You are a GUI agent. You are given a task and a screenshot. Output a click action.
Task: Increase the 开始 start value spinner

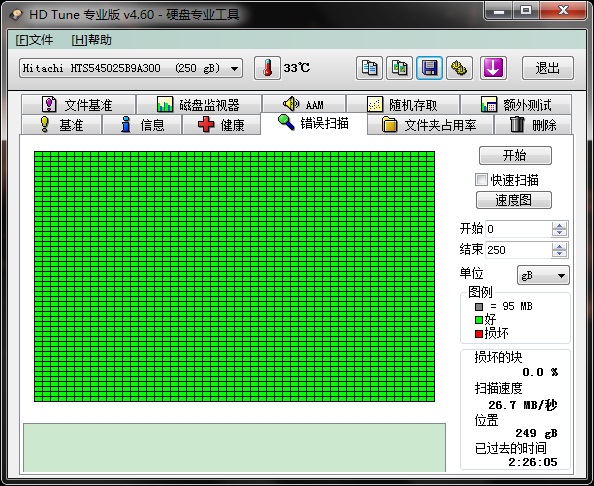tap(559, 225)
